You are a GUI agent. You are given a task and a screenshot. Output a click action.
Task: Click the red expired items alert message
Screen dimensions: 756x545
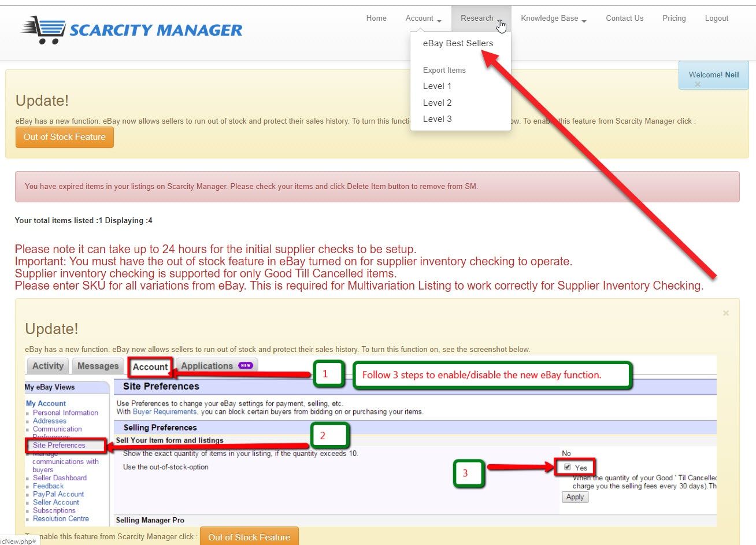(x=377, y=187)
